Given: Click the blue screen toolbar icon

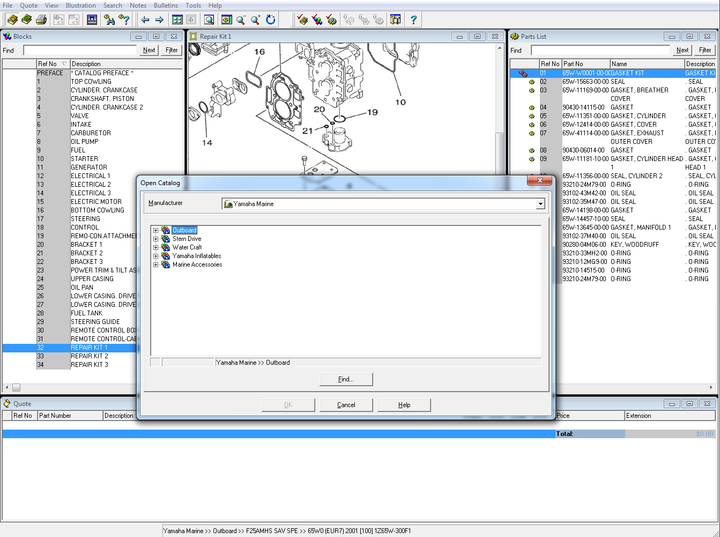Looking at the screenshot, I should [x=92, y=20].
